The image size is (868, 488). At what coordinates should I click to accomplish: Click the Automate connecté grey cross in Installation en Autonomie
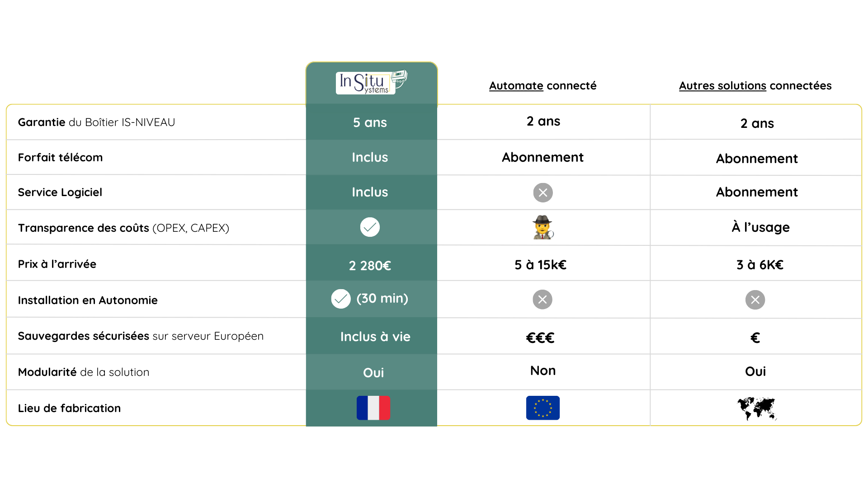click(x=542, y=300)
